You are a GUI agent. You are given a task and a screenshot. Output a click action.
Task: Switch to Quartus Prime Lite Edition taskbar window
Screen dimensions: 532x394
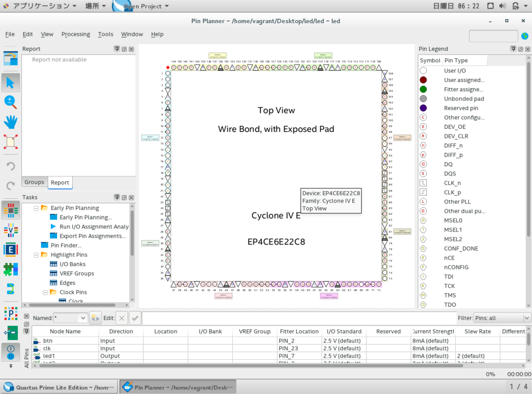click(60, 387)
